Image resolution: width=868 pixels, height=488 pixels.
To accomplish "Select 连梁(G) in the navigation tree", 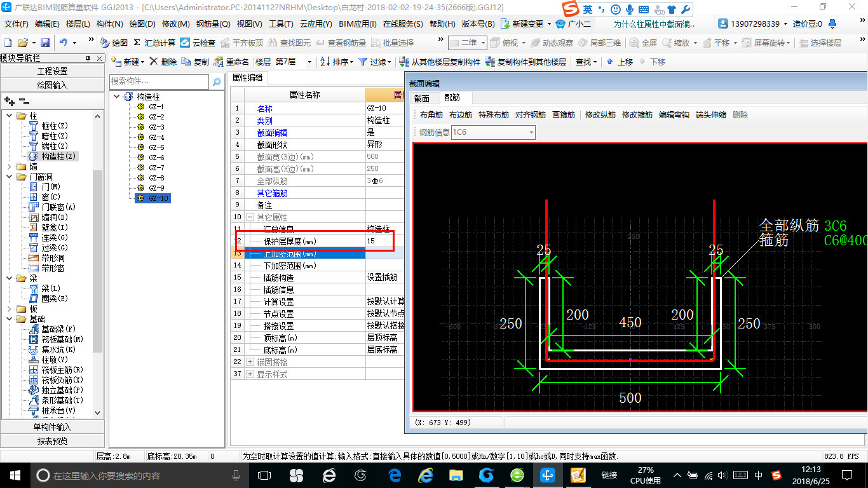I will [x=55, y=238].
